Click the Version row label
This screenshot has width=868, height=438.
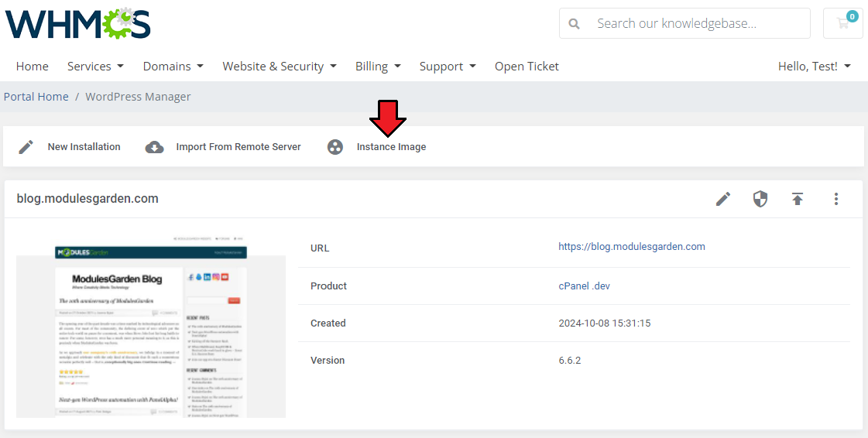328,361
